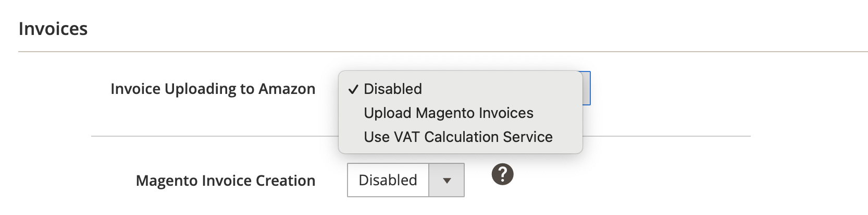Viewport: 868px width, 215px height.
Task: Choose Upload Magento Invoices option
Action: click(448, 113)
